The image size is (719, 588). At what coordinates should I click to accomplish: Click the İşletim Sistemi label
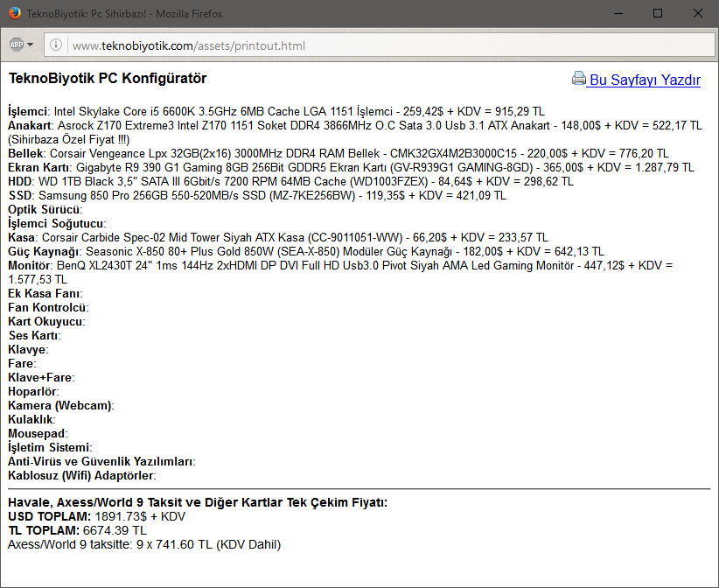pyautogui.click(x=50, y=447)
